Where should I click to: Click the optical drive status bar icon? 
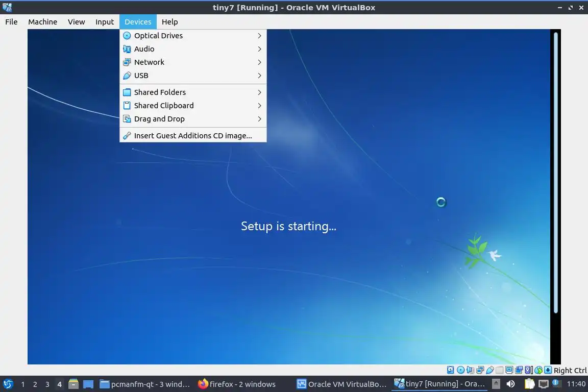click(460, 370)
